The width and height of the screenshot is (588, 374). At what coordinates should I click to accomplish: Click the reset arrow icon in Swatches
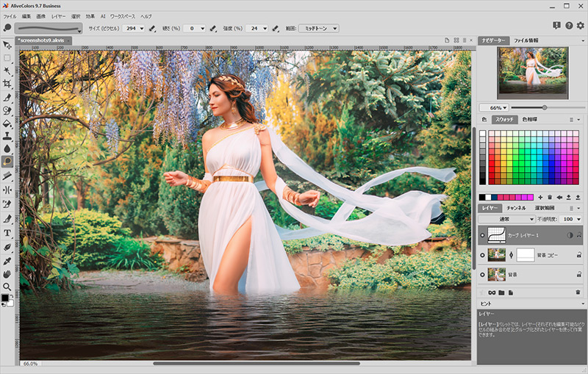coord(559,197)
